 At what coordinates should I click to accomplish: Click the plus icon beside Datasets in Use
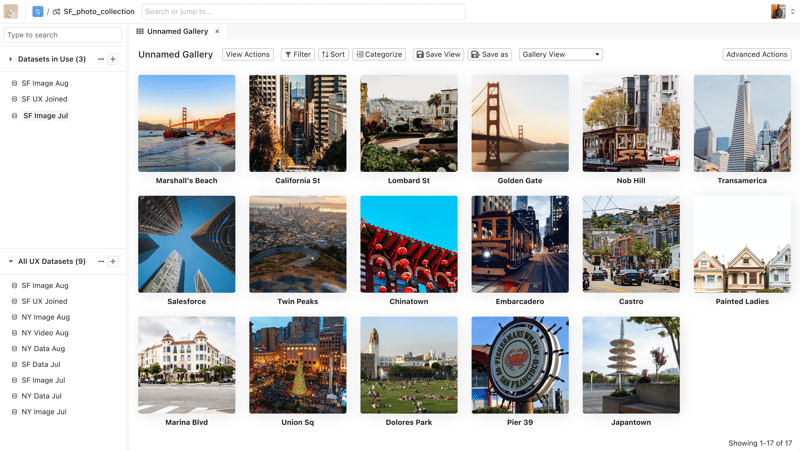tap(113, 59)
